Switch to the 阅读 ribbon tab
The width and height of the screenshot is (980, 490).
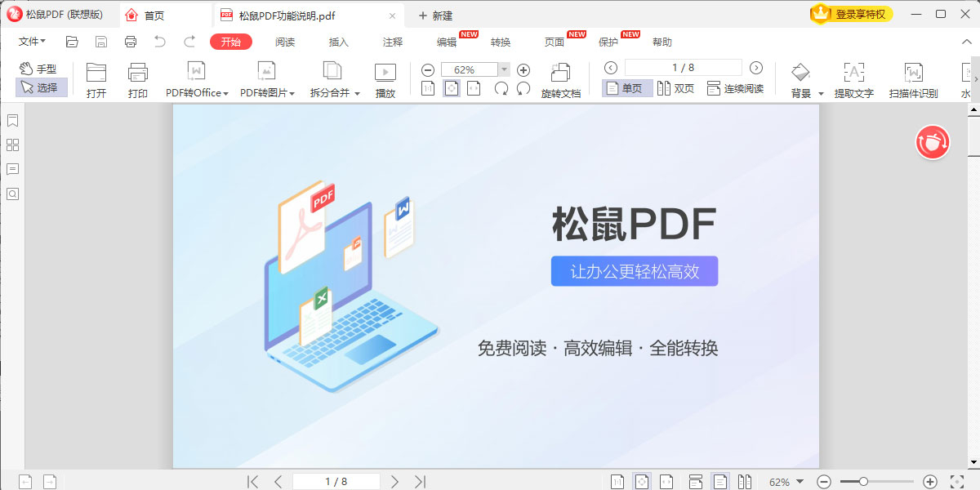285,42
